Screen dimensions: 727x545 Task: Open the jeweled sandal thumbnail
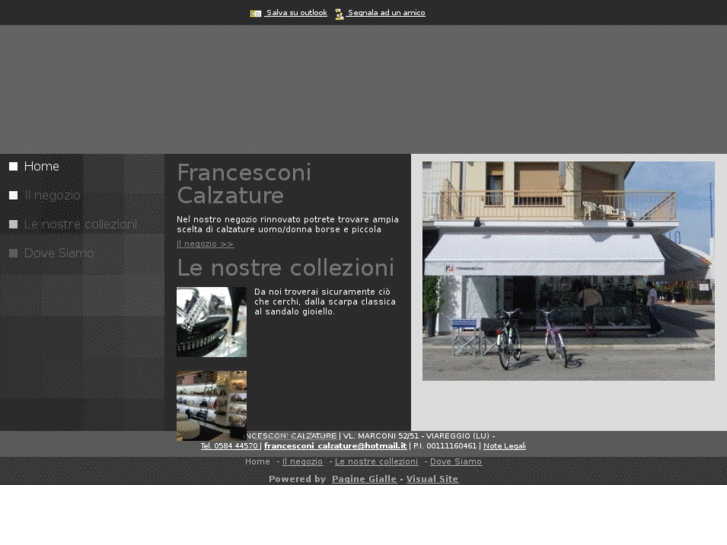click(x=211, y=322)
